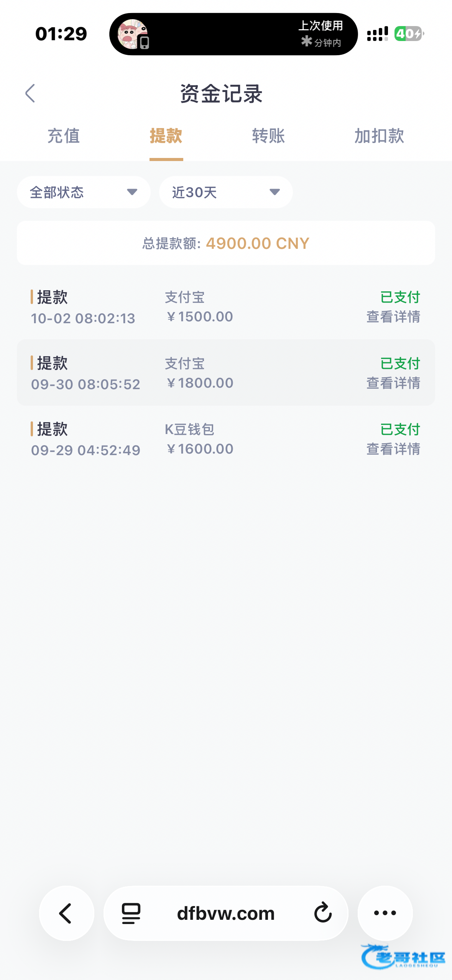Reload the dfbvw.com page
Screen dimensions: 452x980
click(x=323, y=913)
